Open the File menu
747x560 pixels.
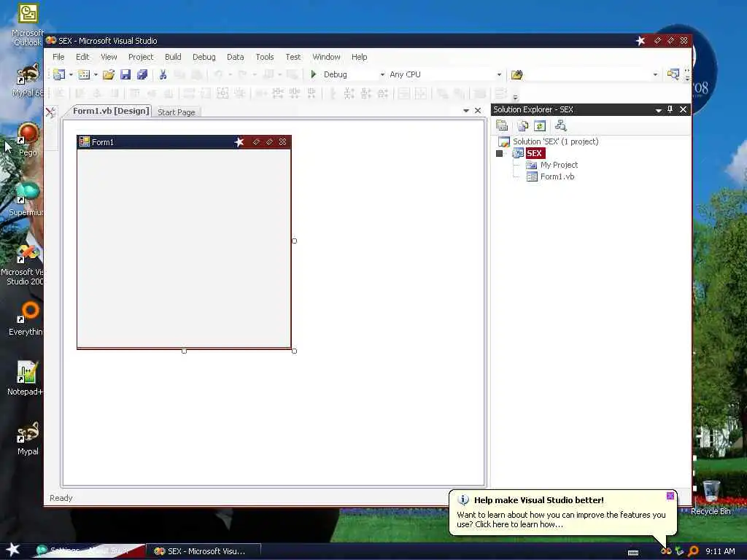(x=58, y=57)
